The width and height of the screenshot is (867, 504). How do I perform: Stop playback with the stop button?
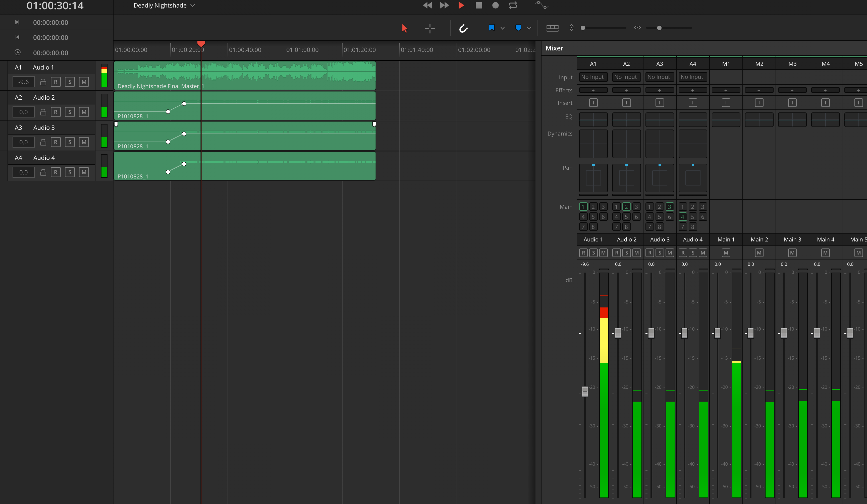point(478,5)
